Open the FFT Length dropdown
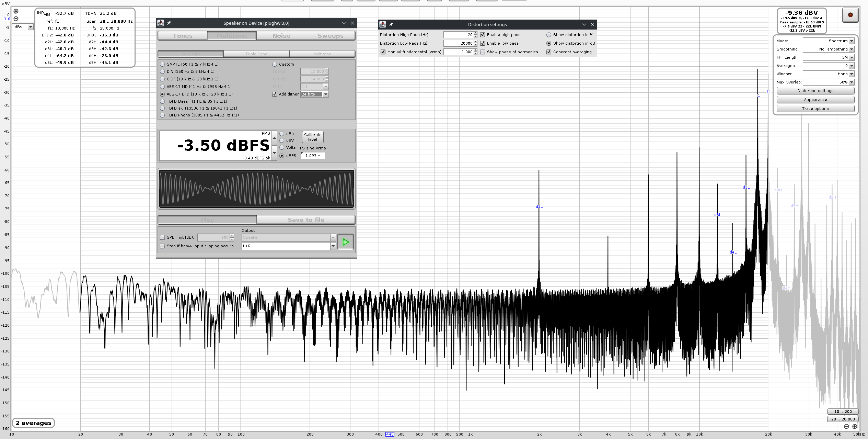 pyautogui.click(x=852, y=57)
